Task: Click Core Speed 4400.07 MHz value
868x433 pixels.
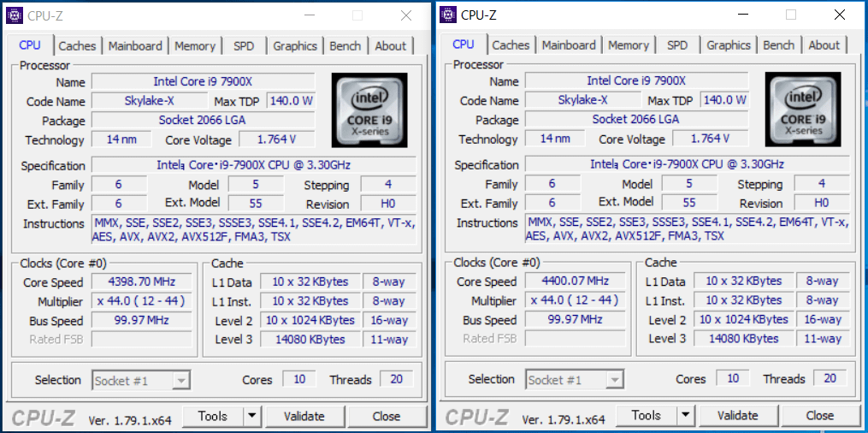Action: coord(575,282)
